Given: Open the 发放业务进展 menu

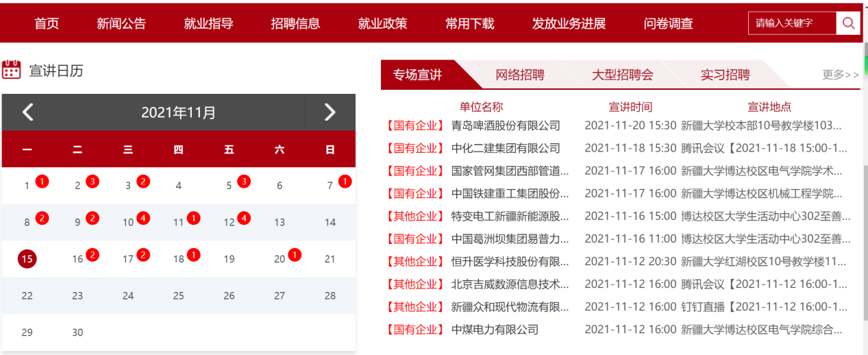Looking at the screenshot, I should (569, 23).
